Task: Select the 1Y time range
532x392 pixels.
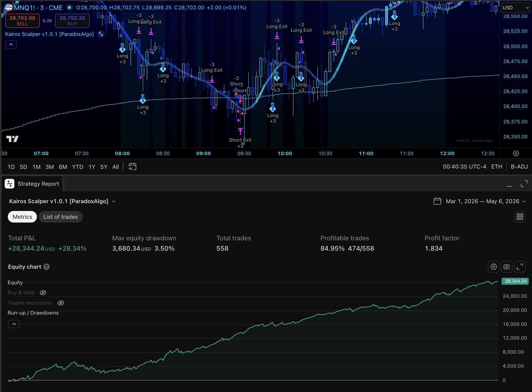Action: [x=92, y=167]
